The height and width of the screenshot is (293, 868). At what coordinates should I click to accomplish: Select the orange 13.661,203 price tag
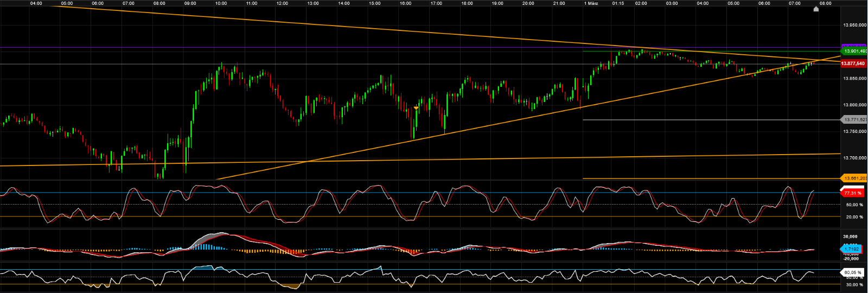point(853,178)
